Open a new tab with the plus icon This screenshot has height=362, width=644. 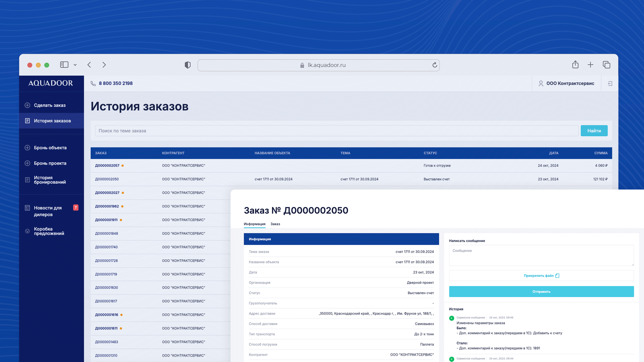coord(590,65)
